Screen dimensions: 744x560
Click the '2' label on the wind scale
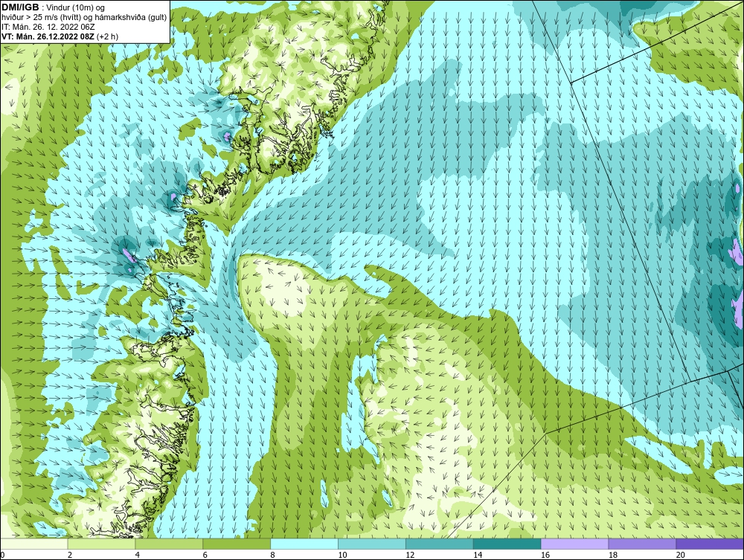point(70,555)
